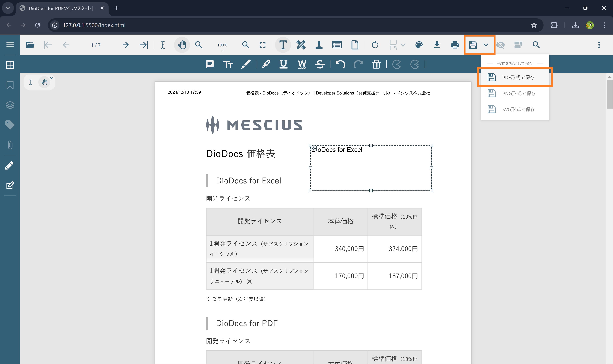Open the browser extensions puzzle icon
The image size is (613, 364).
[554, 25]
